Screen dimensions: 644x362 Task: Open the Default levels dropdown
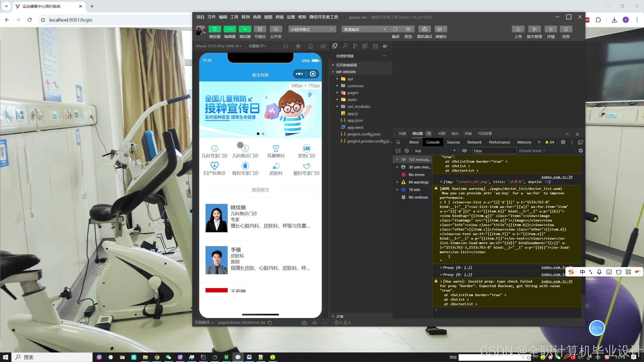[x=532, y=151]
